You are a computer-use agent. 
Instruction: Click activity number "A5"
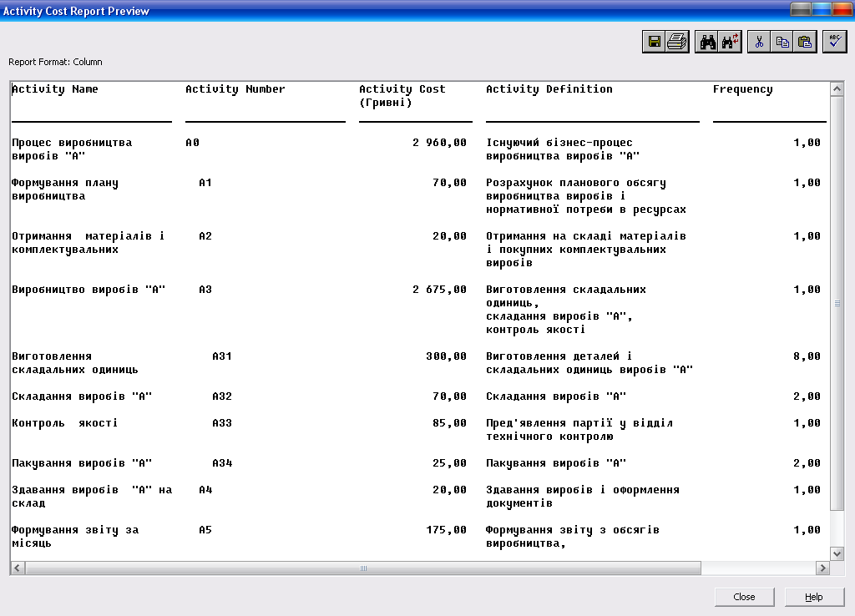point(205,530)
